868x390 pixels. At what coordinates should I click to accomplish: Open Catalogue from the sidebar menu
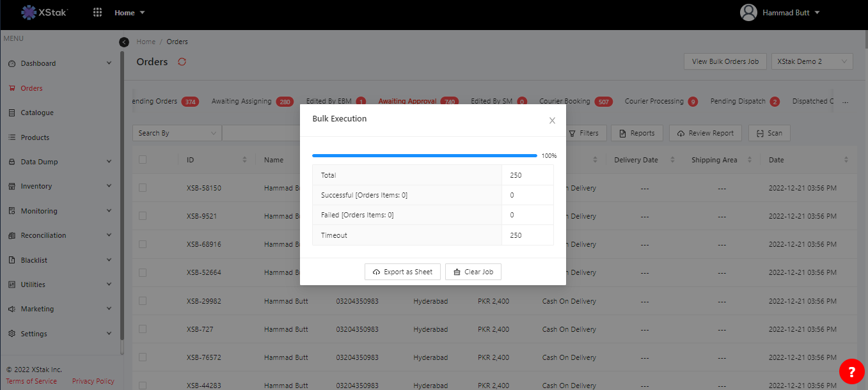(x=37, y=113)
